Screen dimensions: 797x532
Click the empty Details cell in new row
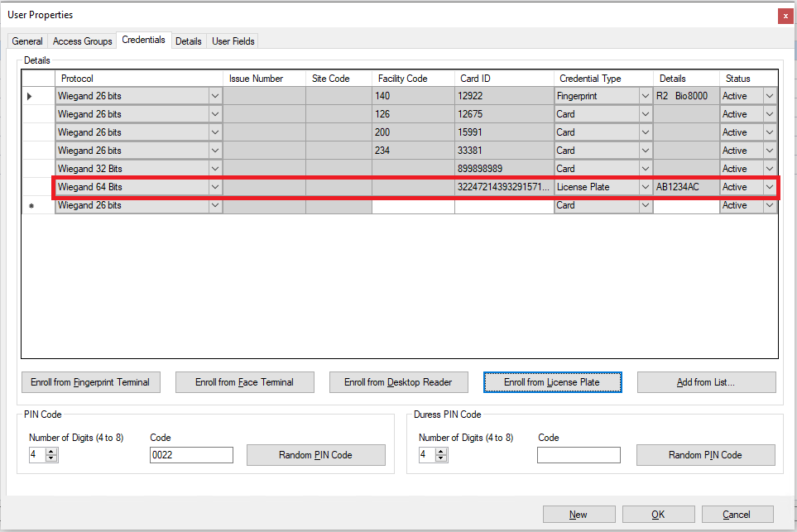(x=687, y=205)
